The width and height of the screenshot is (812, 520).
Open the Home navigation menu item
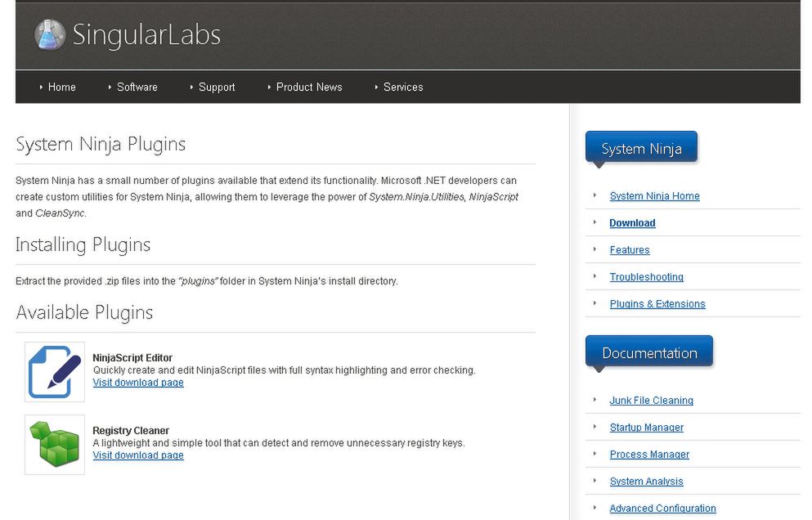(61, 87)
